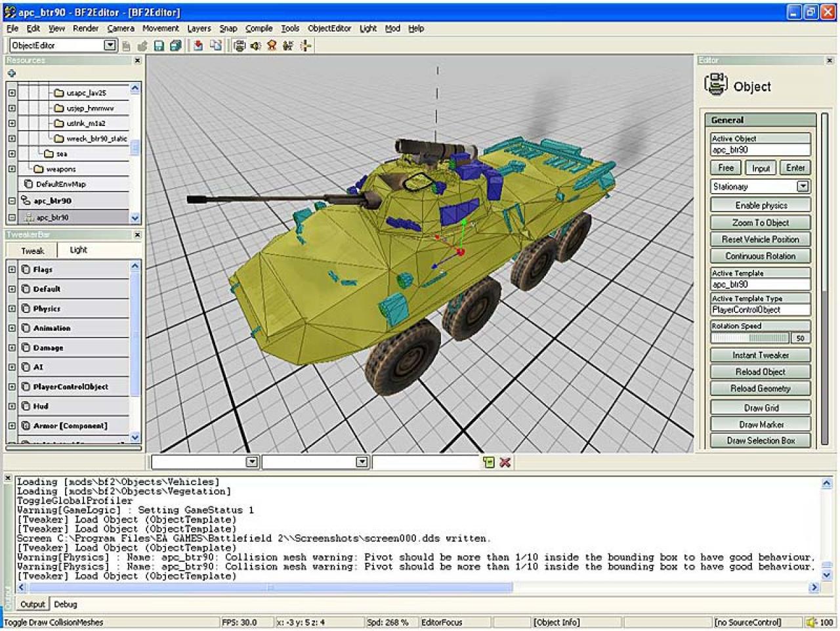
Task: Toggle Instant Tweaker
Action: pos(761,355)
